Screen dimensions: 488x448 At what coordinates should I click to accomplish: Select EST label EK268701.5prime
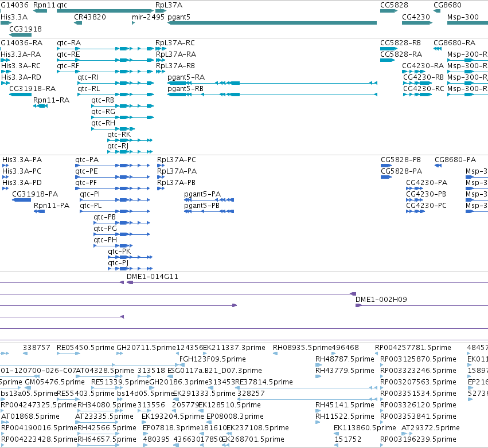[253, 439]
